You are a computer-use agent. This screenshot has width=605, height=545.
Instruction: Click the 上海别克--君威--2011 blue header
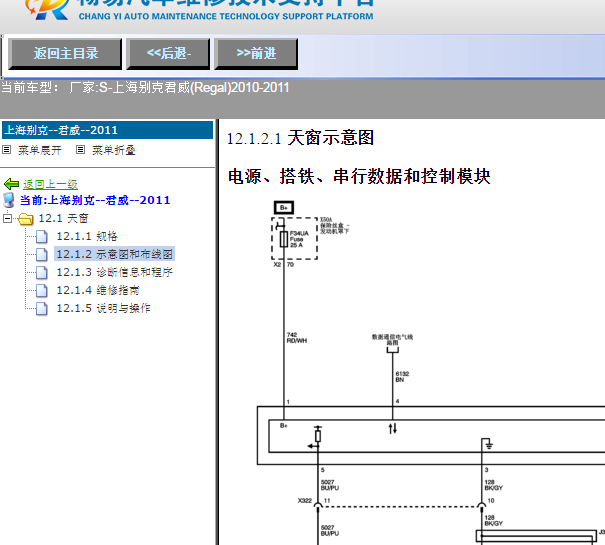pos(107,130)
